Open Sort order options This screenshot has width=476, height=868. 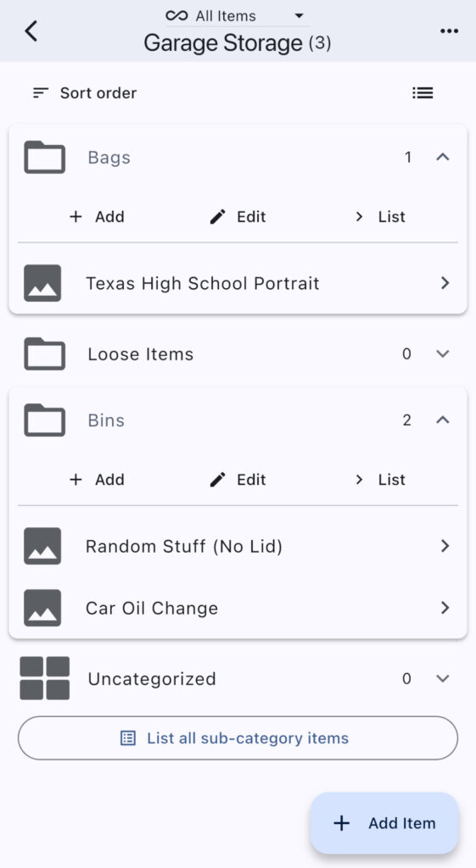click(x=84, y=93)
